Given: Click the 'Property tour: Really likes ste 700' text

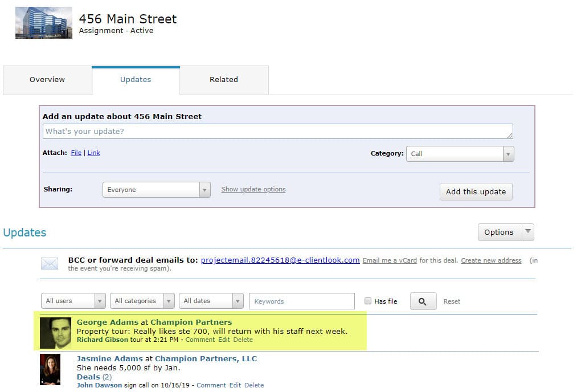Looking at the screenshot, I should point(212,331).
